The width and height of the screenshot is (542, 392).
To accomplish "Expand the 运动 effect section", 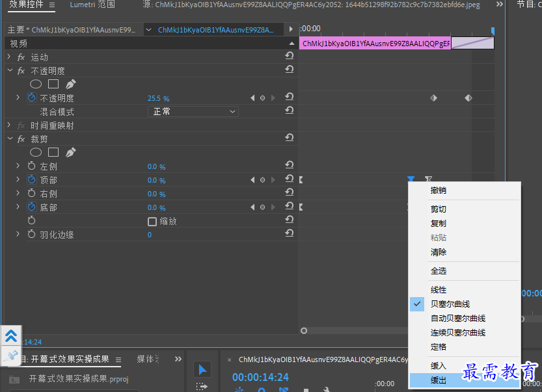I will tap(9, 57).
